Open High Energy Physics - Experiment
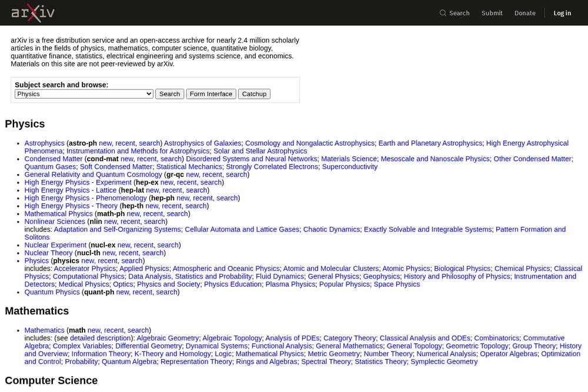This screenshot has width=588, height=392. point(78,183)
